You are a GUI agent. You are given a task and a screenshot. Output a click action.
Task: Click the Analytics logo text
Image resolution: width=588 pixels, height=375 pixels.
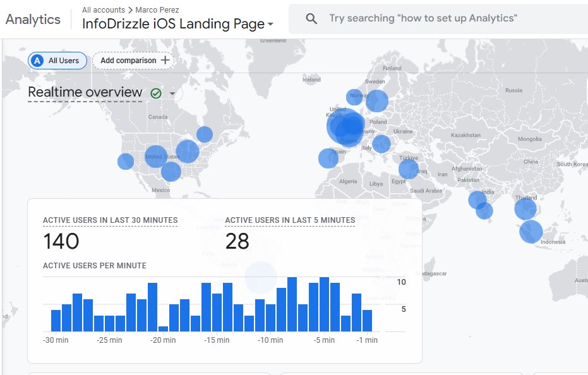point(33,19)
